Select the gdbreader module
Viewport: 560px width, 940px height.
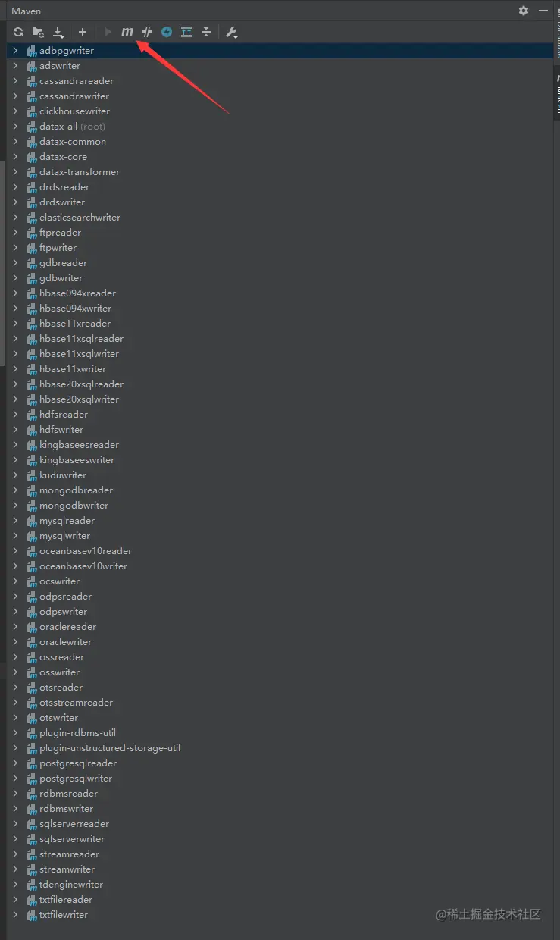coord(64,263)
